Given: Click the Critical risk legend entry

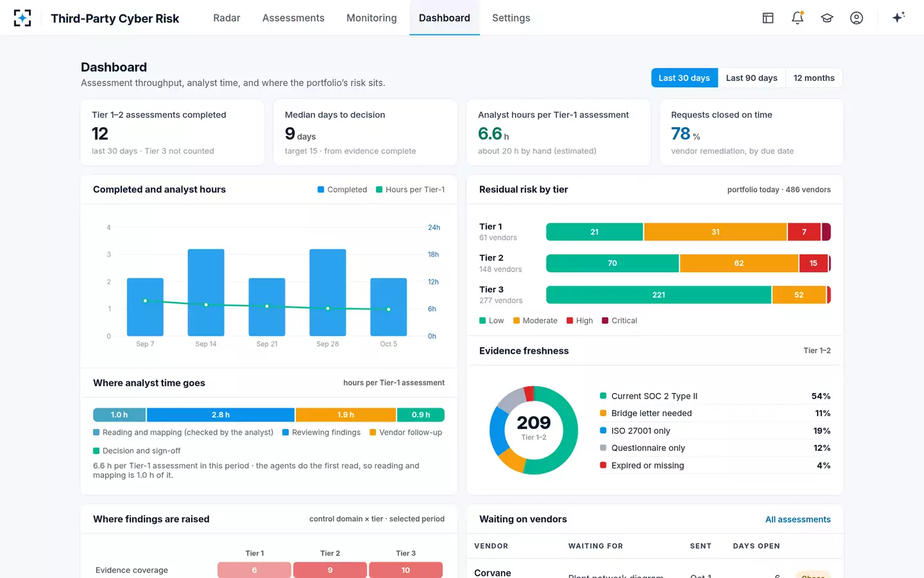Looking at the screenshot, I should pos(619,320).
